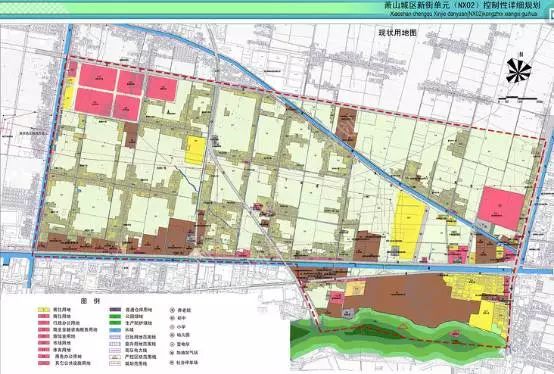Image resolution: width=554 pixels, height=374 pixels.
Task: Click the 养老院 symbol in the legend
Action: 172,310
